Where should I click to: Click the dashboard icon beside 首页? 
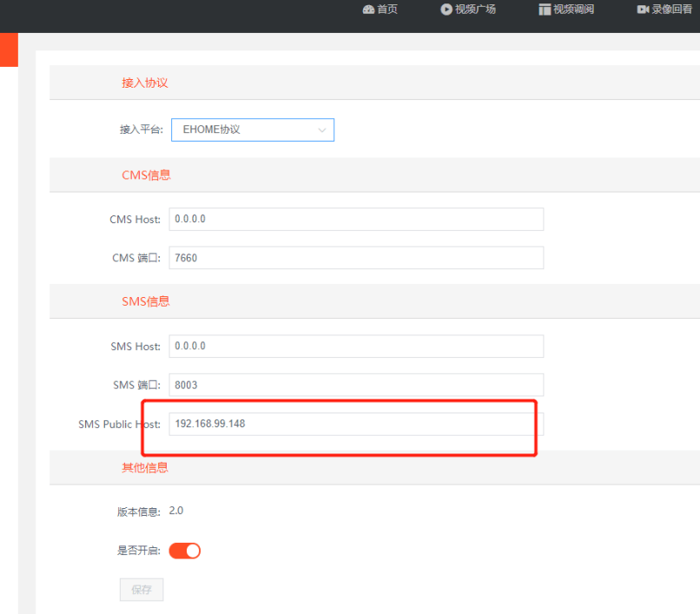coord(368,10)
